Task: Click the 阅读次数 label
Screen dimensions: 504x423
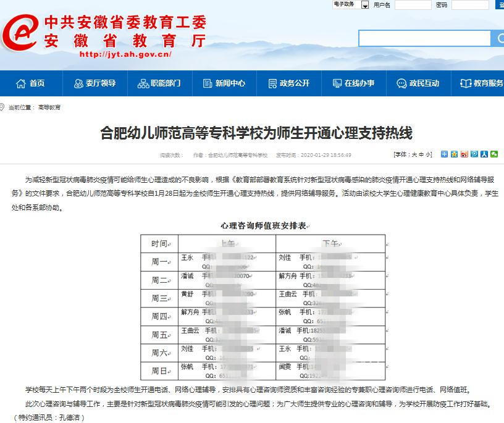Action: [x=171, y=155]
